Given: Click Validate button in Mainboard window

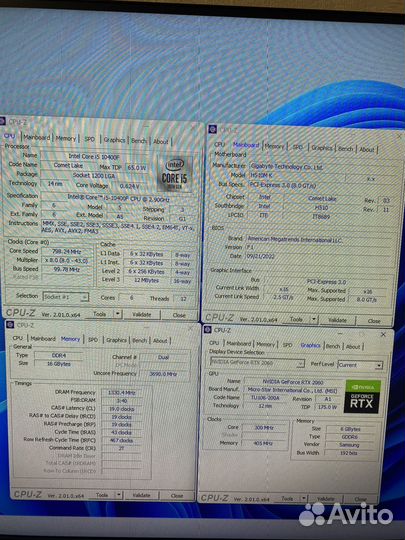Looking at the screenshot, I should point(337,320).
